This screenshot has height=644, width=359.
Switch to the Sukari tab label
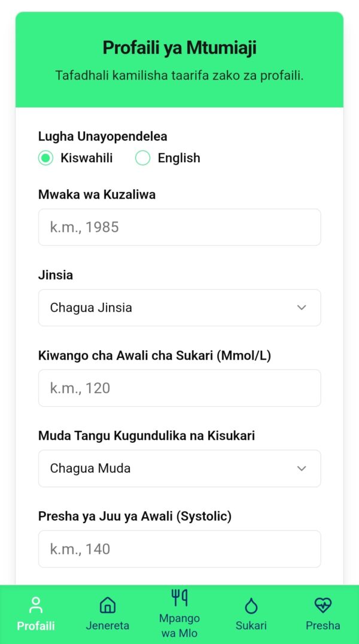[x=251, y=625]
